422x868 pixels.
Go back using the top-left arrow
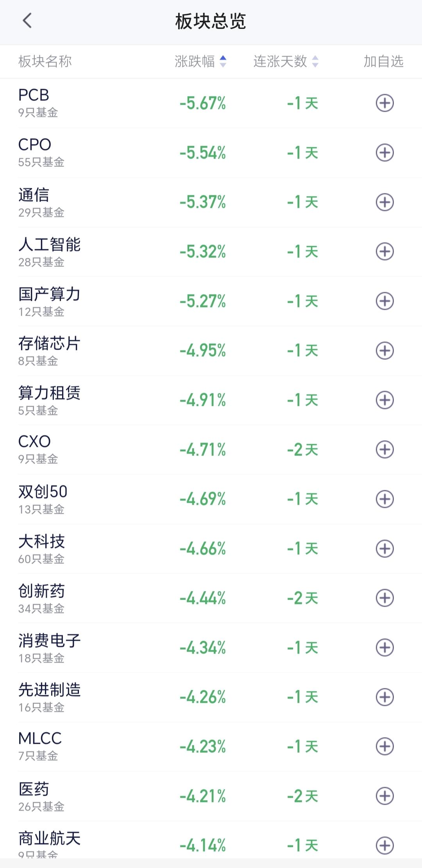pos(27,21)
